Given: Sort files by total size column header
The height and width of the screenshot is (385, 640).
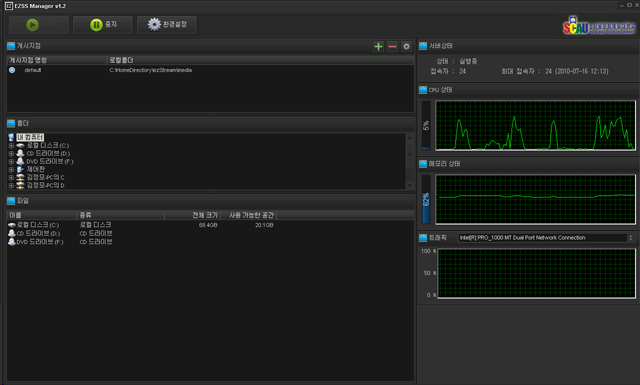Looking at the screenshot, I should point(192,215).
